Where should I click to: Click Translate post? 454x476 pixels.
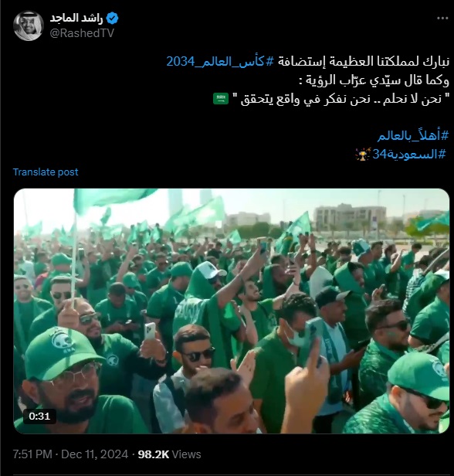pos(46,172)
